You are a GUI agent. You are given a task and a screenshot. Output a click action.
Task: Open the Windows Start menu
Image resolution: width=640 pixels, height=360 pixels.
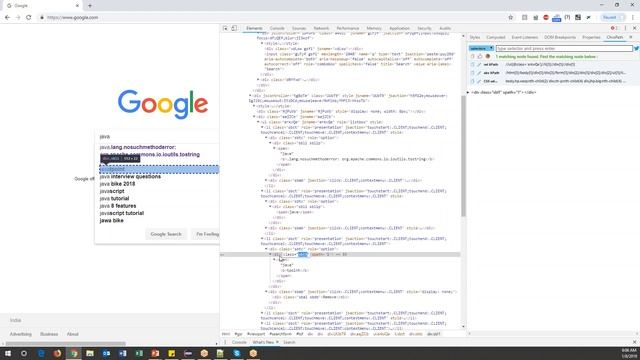tap(7, 353)
